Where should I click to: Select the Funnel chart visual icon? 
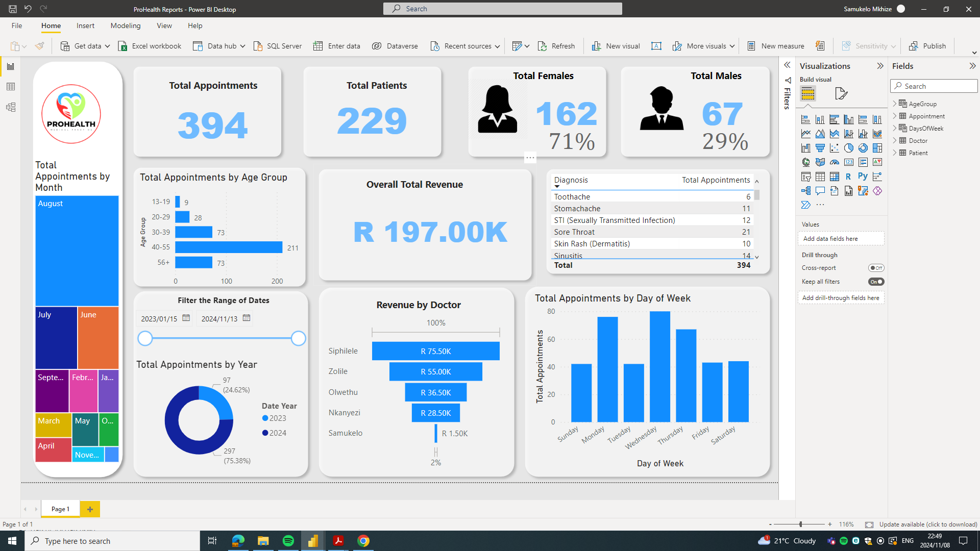coord(820,148)
